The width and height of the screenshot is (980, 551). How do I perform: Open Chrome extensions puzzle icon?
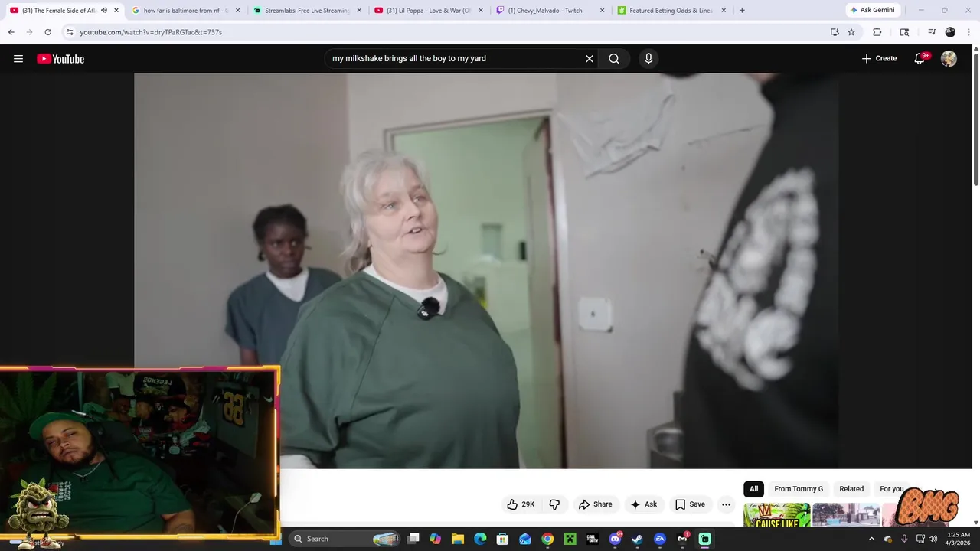877,32
